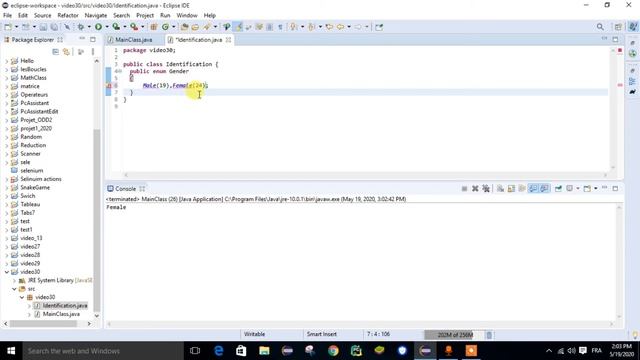
Task: Click Clear Console icon
Action: [500, 189]
